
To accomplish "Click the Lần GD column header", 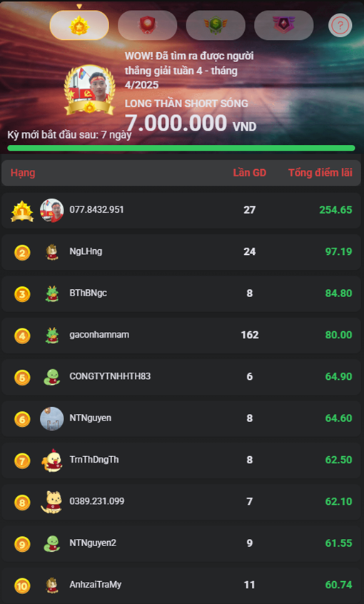I will point(250,173).
